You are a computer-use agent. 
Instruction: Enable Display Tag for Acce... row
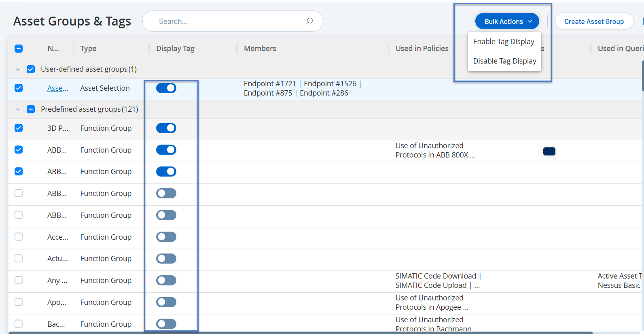[166, 237]
